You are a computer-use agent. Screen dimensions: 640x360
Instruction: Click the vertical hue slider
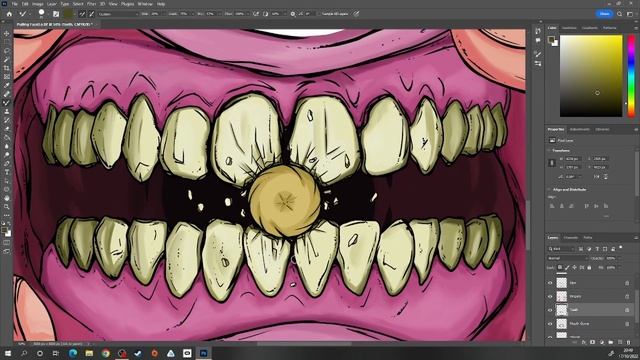(631, 76)
